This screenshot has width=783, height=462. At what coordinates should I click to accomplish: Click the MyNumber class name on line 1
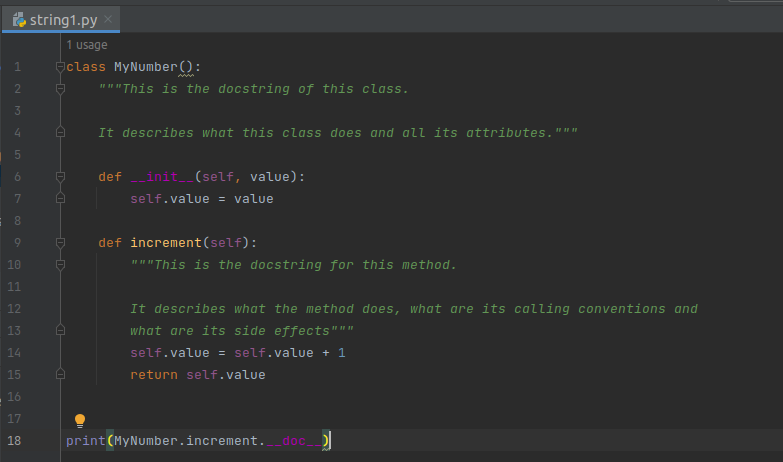point(146,67)
